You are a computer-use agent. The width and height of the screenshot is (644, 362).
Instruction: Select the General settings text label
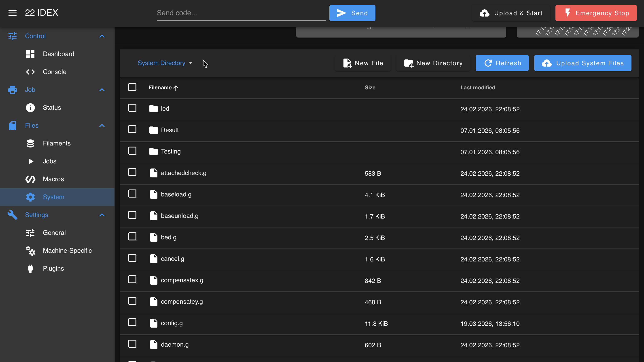54,233
